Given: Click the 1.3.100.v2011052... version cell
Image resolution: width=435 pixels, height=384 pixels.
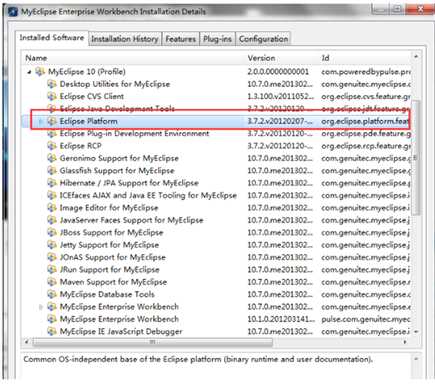Looking at the screenshot, I should [280, 96].
